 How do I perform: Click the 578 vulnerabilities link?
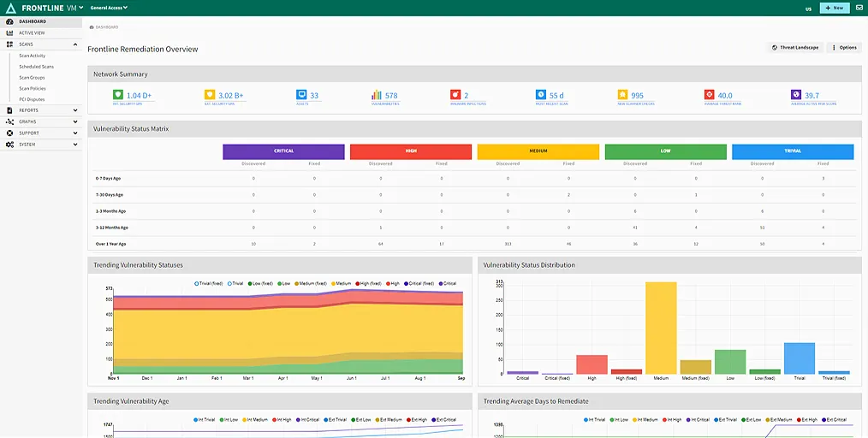391,96
